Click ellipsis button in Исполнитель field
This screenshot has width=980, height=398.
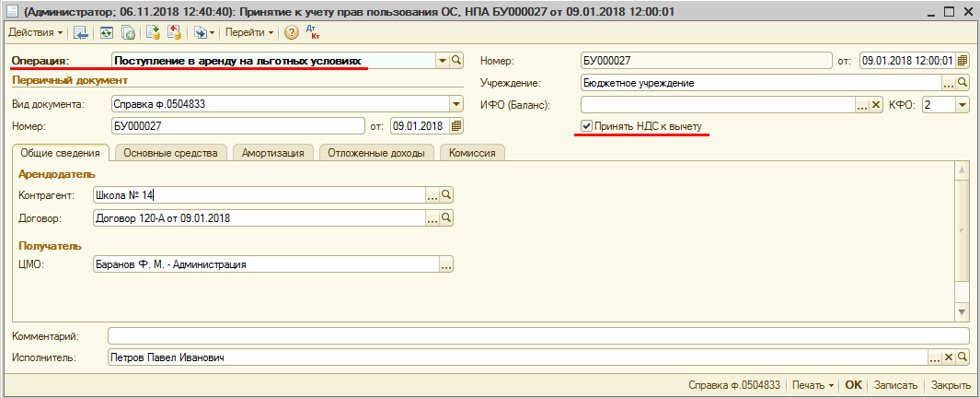pyautogui.click(x=934, y=357)
